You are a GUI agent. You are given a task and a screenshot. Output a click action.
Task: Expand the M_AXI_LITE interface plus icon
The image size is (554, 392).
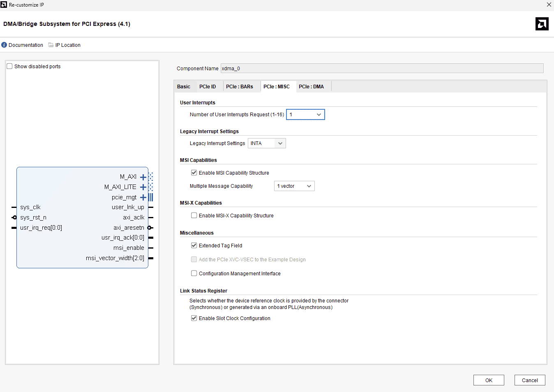(x=143, y=187)
